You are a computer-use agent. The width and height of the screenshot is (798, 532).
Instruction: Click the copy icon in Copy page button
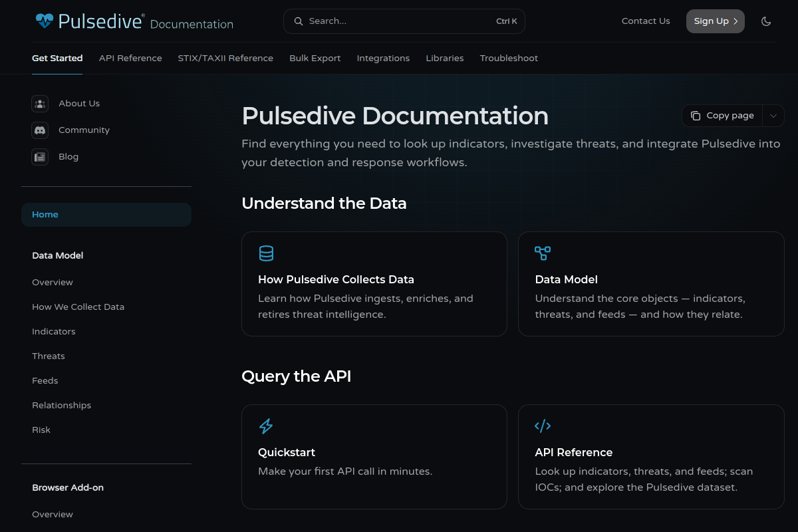coord(696,116)
